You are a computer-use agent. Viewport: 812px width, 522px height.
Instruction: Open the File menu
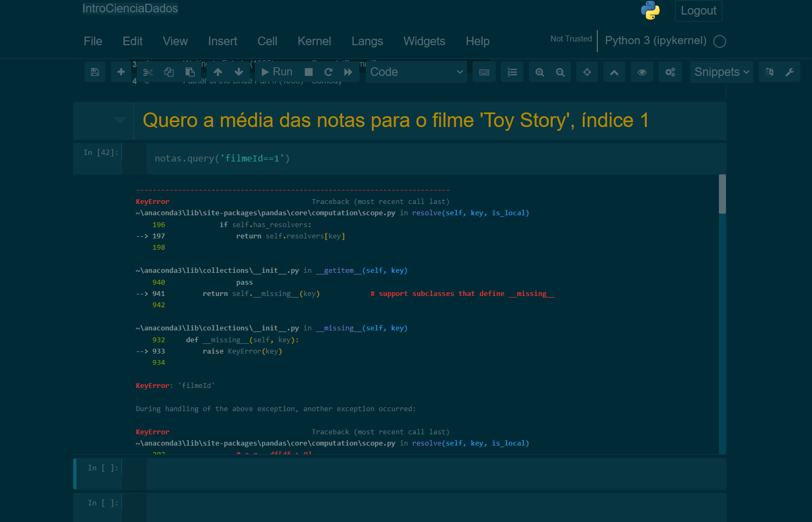coord(93,41)
